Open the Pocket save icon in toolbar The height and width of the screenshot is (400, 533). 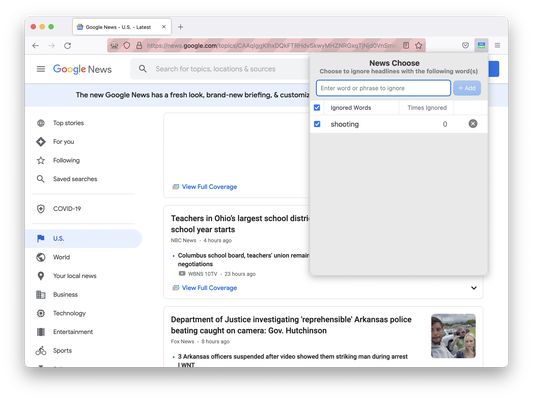[465, 45]
